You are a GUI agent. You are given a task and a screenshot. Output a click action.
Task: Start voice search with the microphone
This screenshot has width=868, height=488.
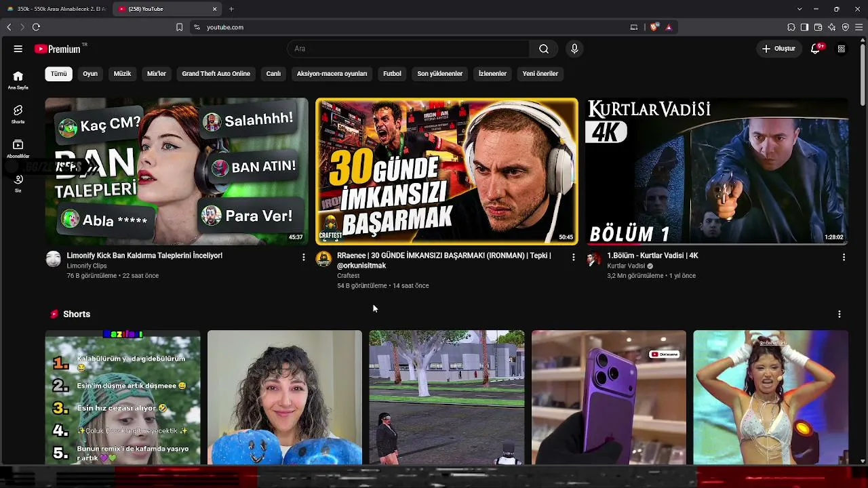coord(574,49)
